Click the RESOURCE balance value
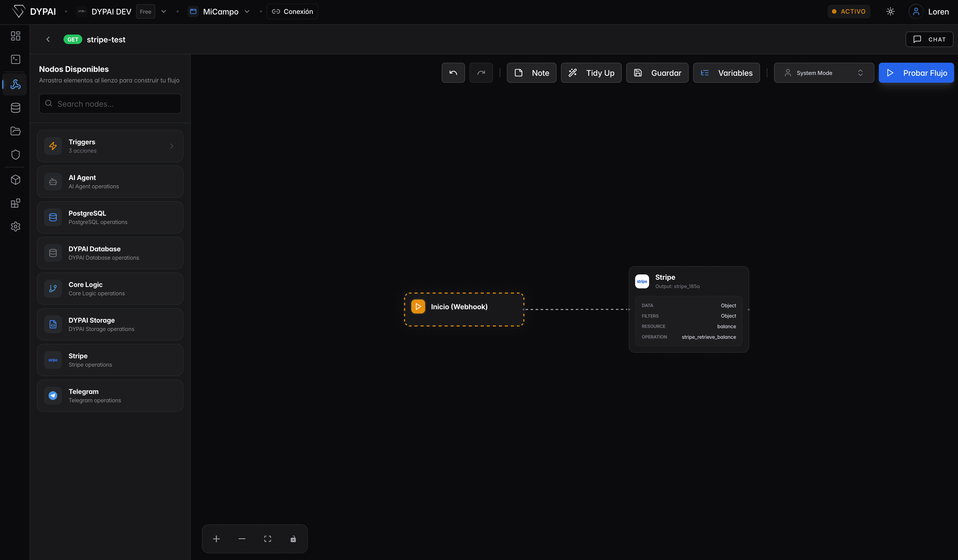958x560 pixels. pyautogui.click(x=727, y=326)
